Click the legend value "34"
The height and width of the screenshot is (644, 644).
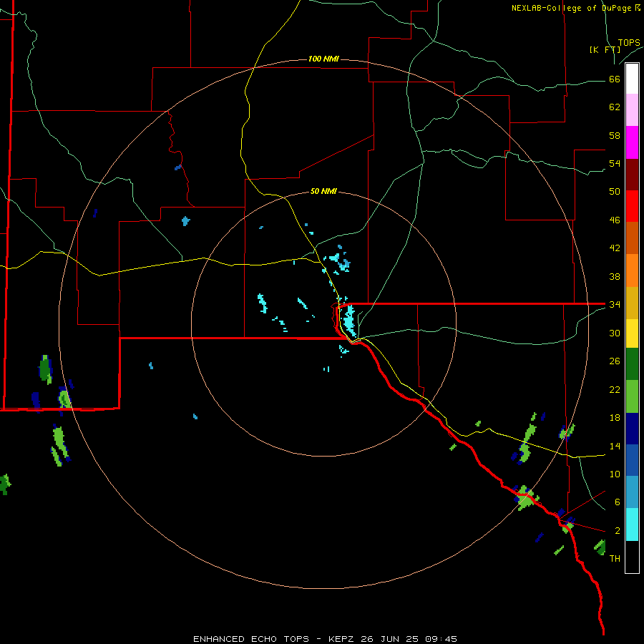(x=615, y=304)
